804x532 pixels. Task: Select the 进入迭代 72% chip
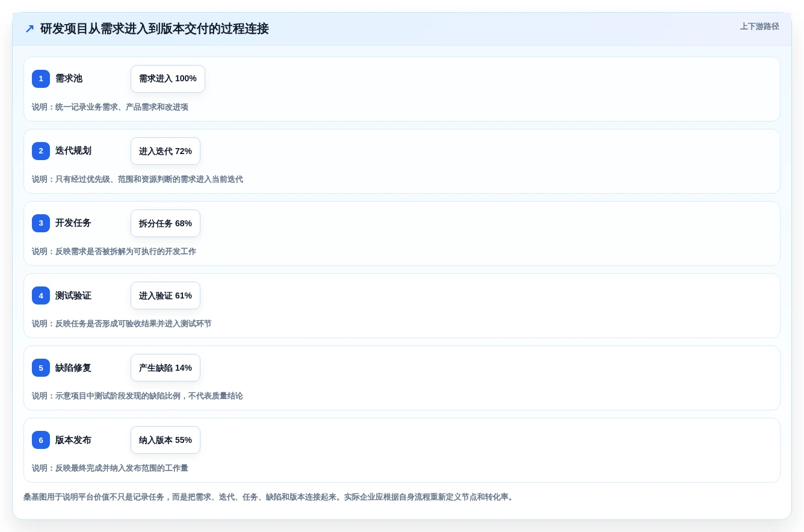(x=165, y=151)
